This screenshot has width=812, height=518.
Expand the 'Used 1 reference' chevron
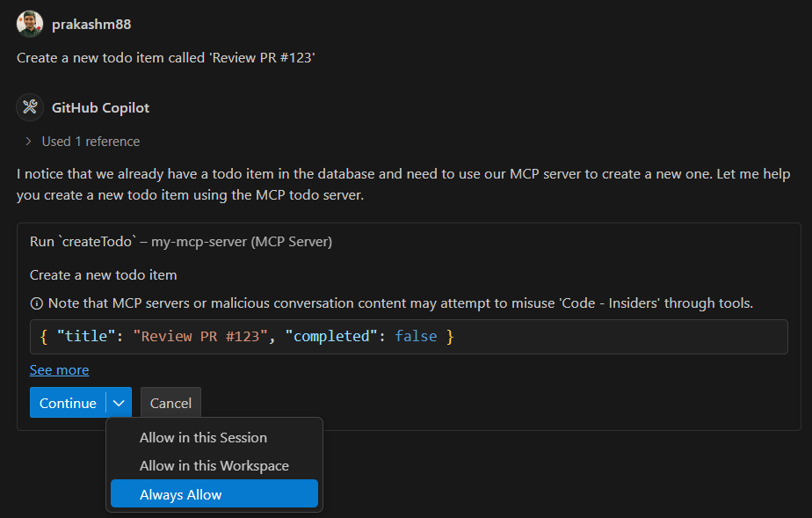tap(28, 142)
